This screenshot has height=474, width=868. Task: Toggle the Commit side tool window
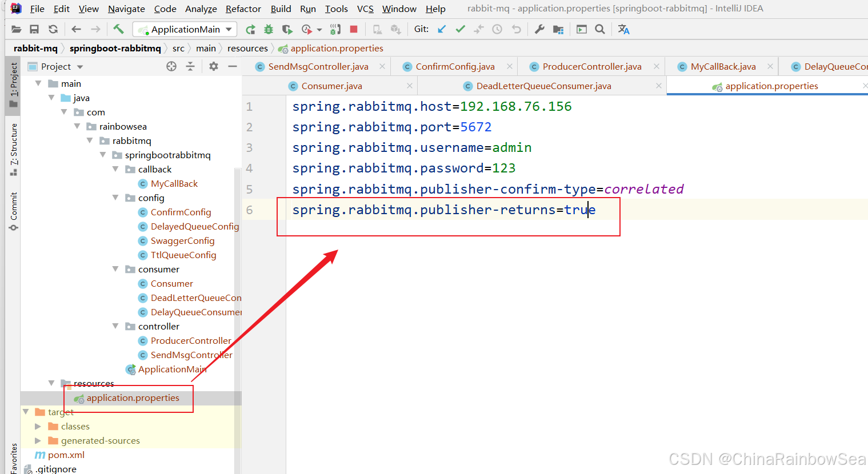coord(14,212)
